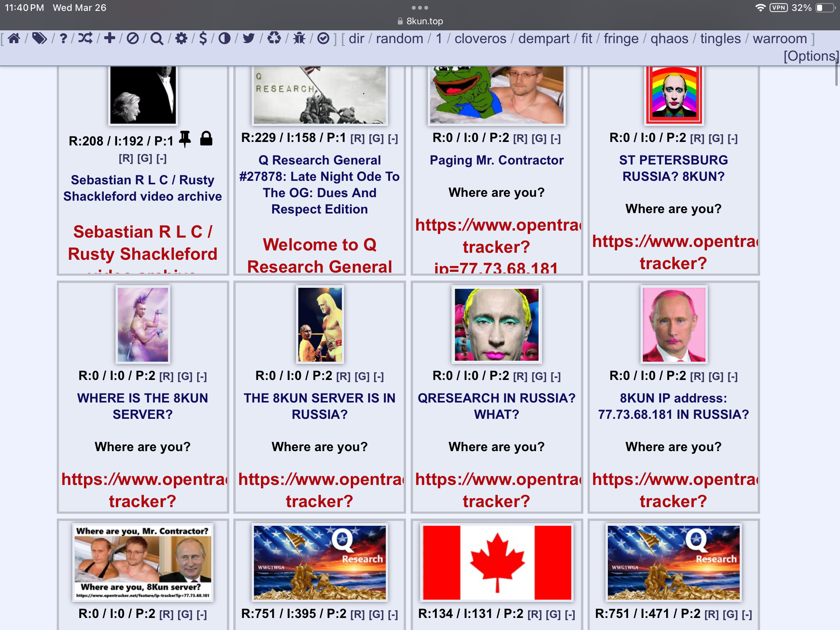Click [G] on WHERE IS THE 8KUN SERVER card
Screen dimensions: 840x630
point(185,376)
